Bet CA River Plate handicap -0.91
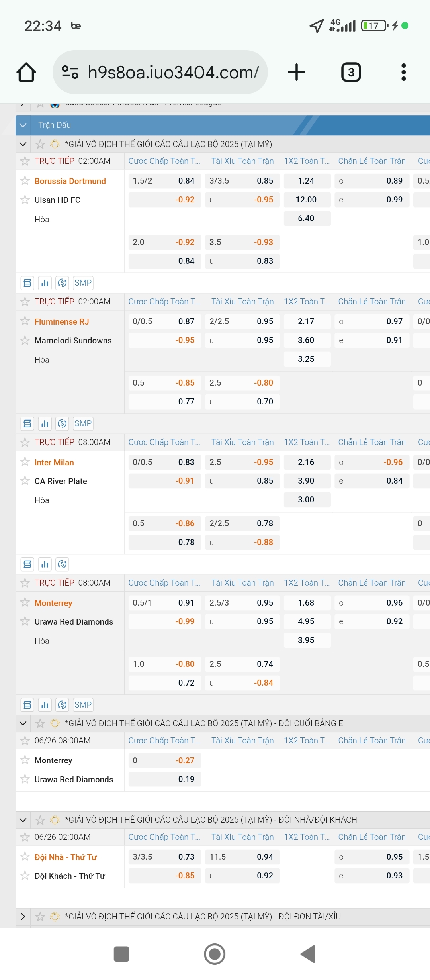Image resolution: width=430 pixels, height=980 pixels. (x=165, y=481)
